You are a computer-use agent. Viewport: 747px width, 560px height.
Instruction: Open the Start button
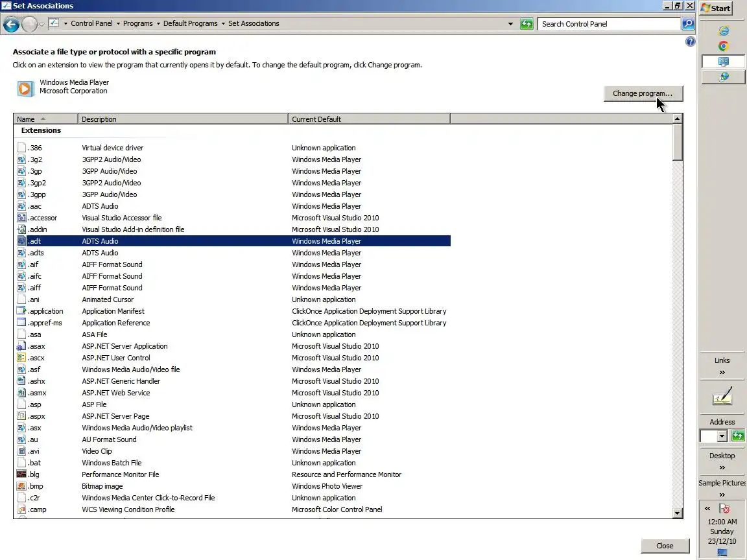click(716, 8)
